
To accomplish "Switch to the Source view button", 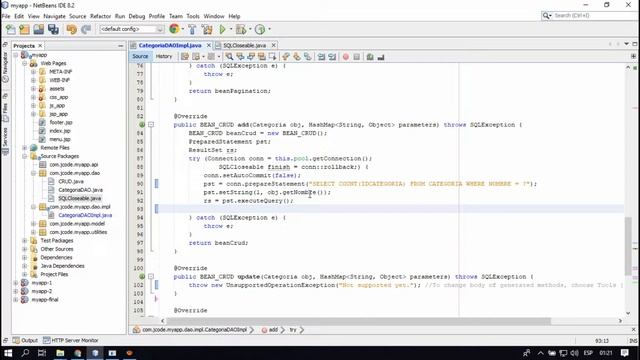I will [140, 57].
